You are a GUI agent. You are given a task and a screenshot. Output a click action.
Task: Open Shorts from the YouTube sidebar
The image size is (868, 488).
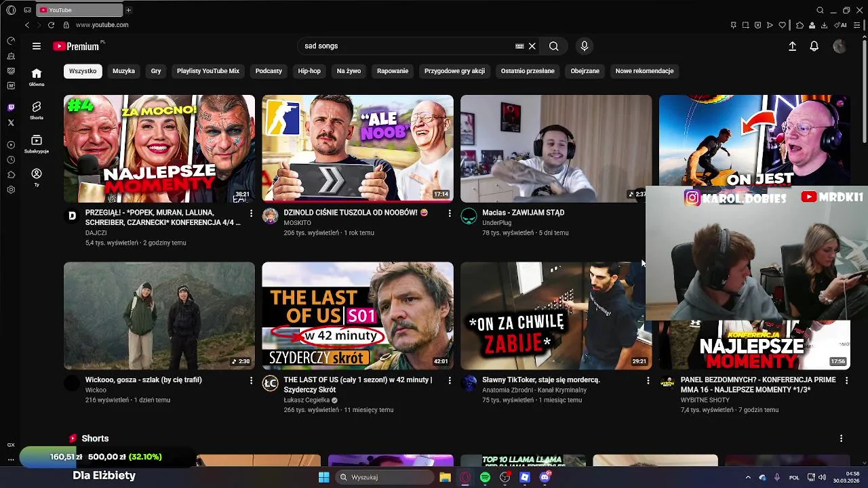tap(37, 110)
